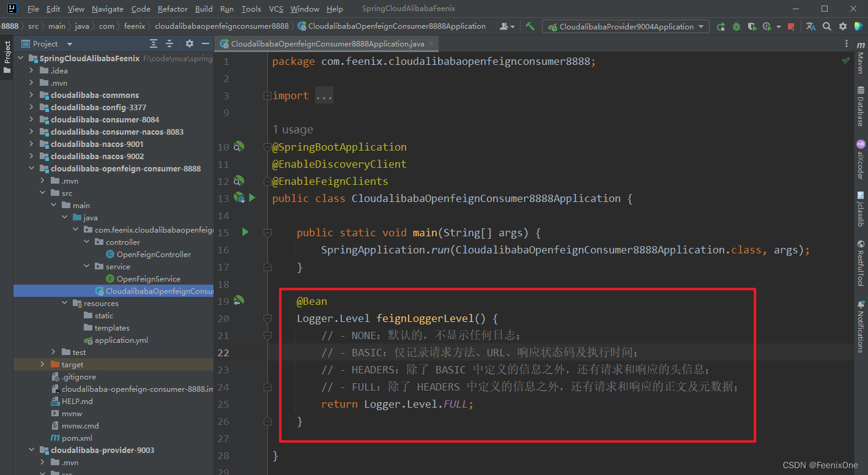This screenshot has height=475, width=868.
Task: Click the vertical Project tool window tab
Action: (7, 58)
